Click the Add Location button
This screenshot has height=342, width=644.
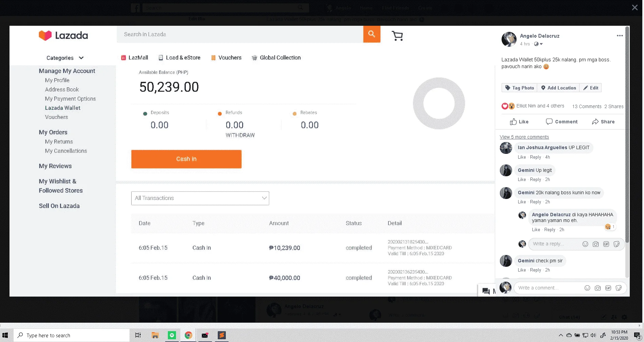pyautogui.click(x=558, y=88)
